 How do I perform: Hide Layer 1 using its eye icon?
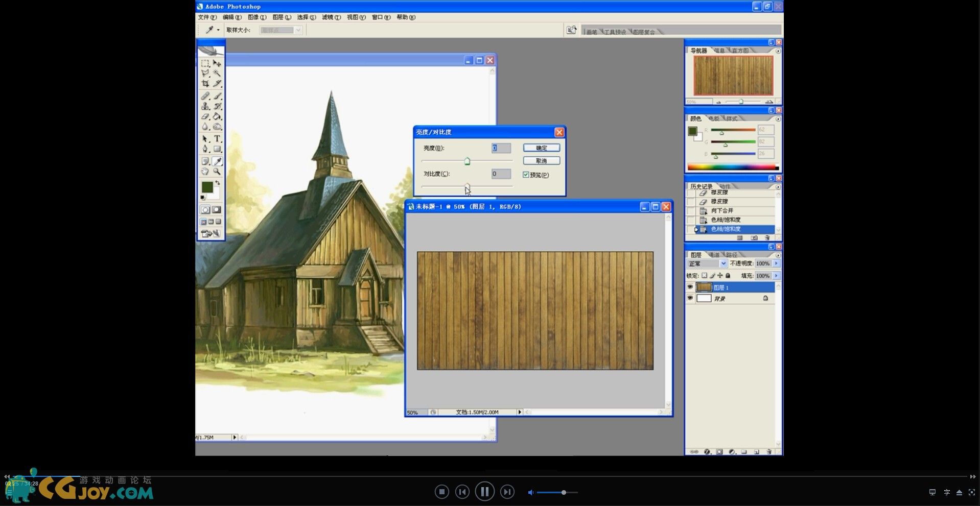[690, 287]
